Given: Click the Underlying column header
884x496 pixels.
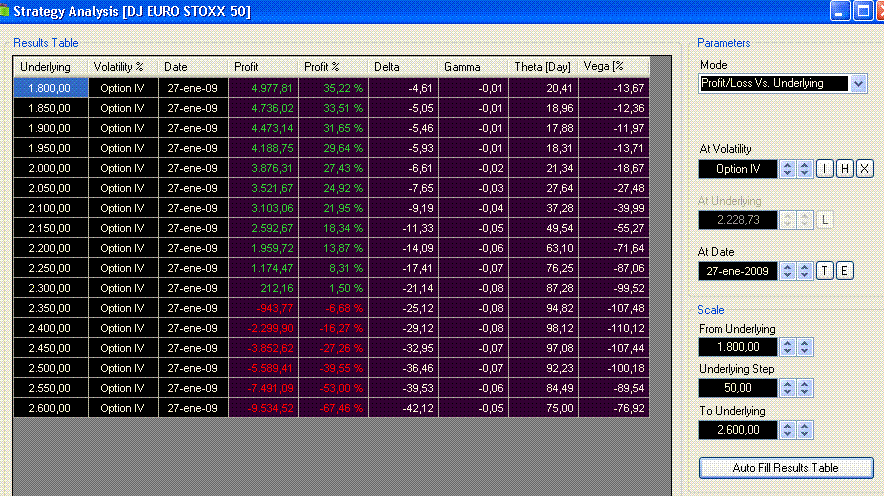Looking at the screenshot, I should 51,67.
